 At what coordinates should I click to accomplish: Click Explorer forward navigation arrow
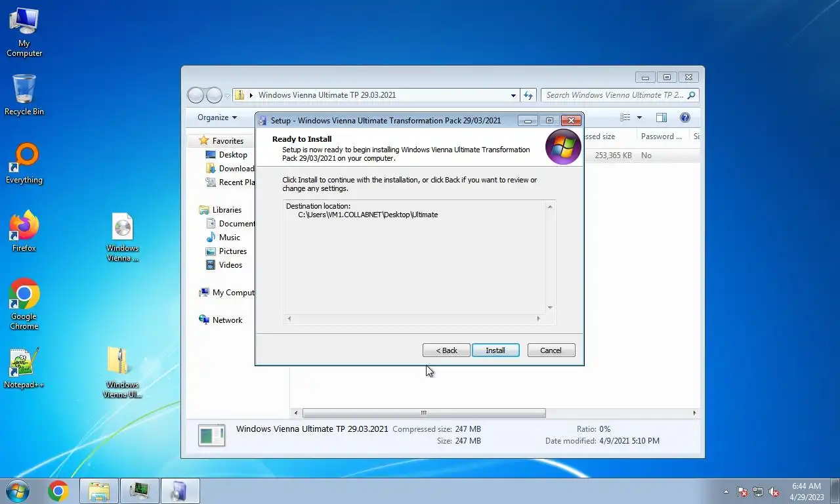click(x=214, y=95)
